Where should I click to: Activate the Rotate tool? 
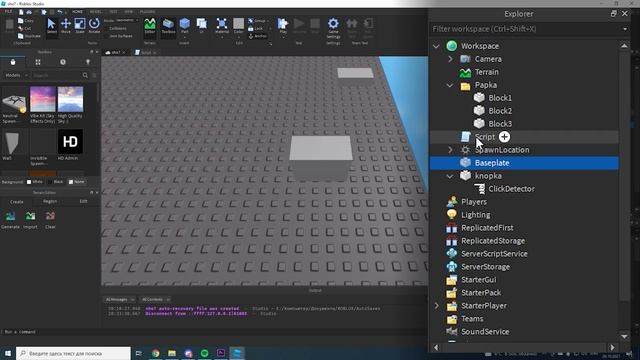click(x=94, y=26)
